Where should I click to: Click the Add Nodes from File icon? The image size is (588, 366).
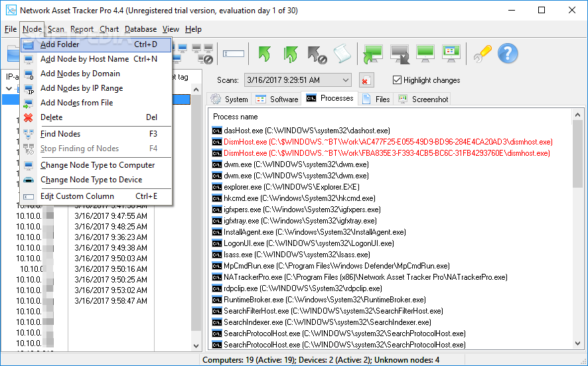pos(28,103)
